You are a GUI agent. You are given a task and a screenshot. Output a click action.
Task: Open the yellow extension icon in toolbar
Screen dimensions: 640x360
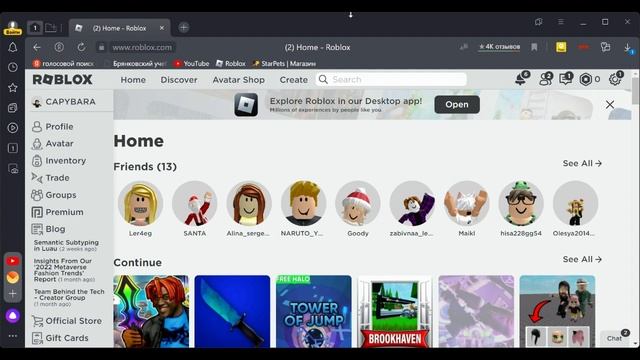click(561, 47)
